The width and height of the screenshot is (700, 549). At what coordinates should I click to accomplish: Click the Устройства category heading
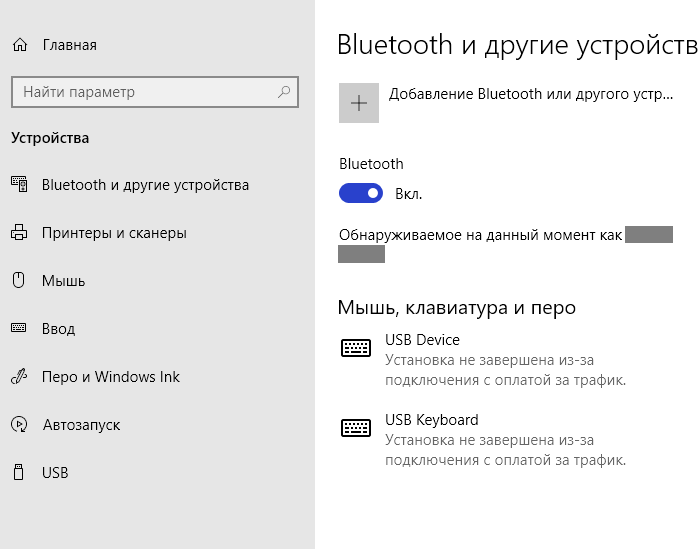click(50, 138)
